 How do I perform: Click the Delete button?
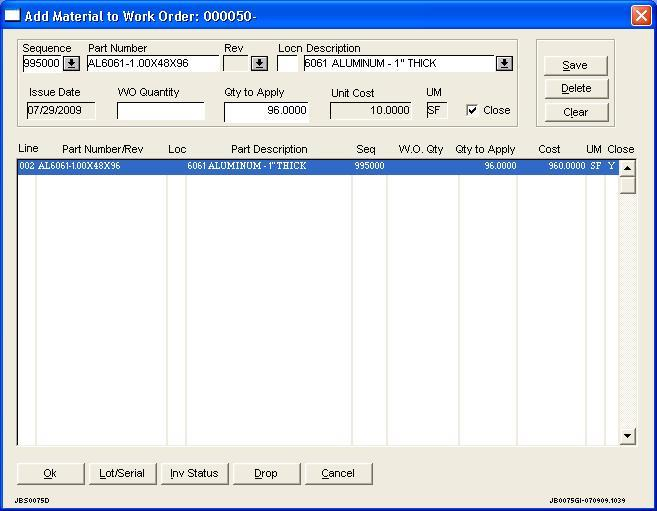tap(576, 88)
